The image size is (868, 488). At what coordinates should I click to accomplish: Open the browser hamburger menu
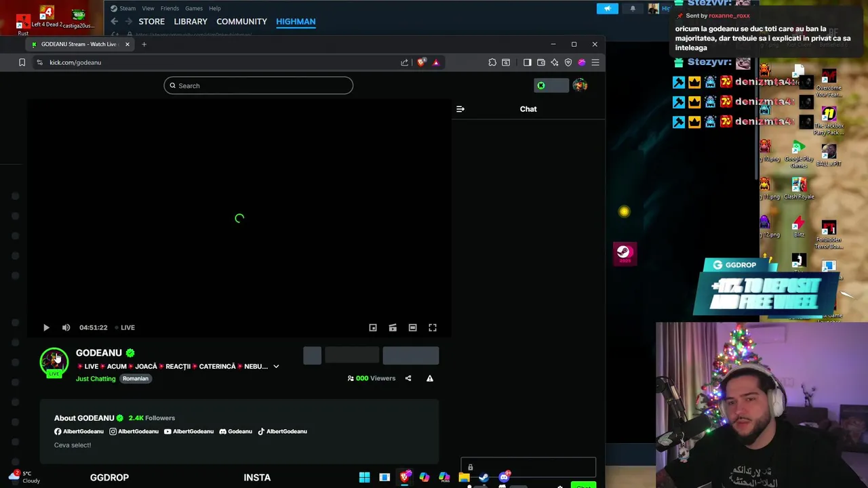point(595,62)
